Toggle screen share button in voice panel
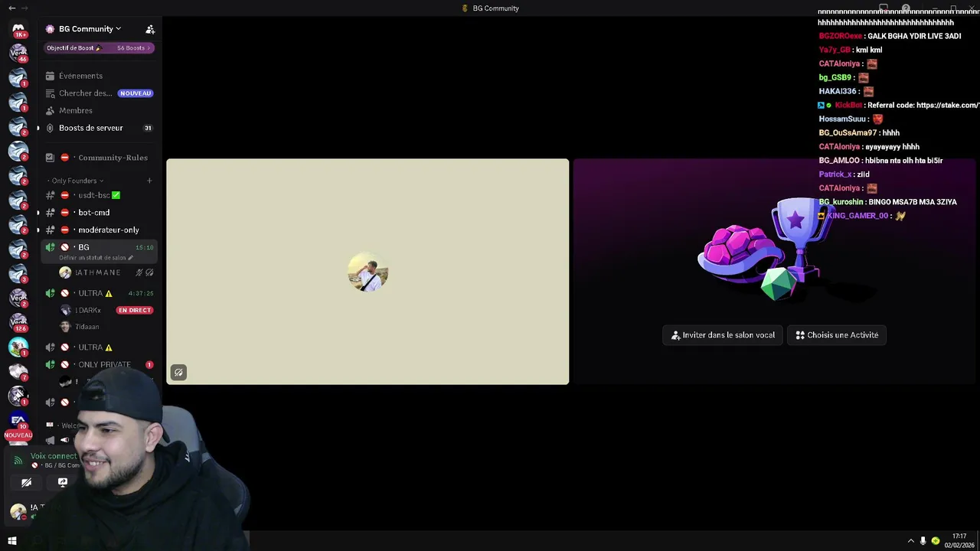The width and height of the screenshot is (980, 551). 63,482
